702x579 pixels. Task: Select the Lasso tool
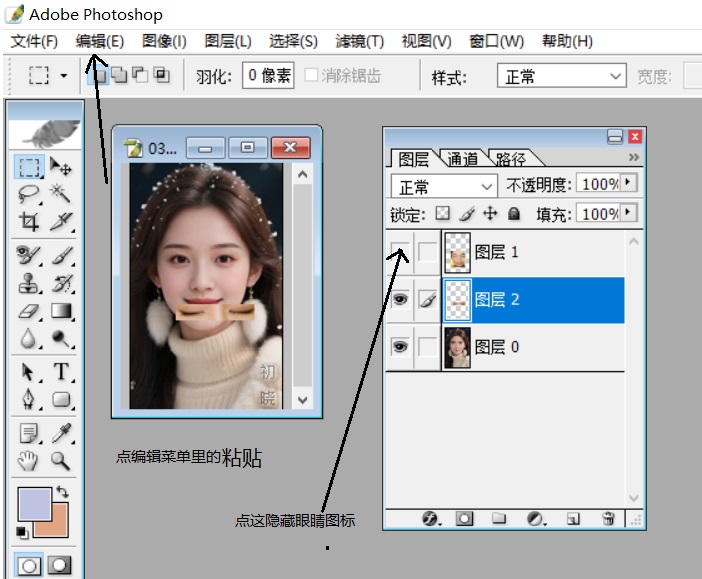(30, 193)
